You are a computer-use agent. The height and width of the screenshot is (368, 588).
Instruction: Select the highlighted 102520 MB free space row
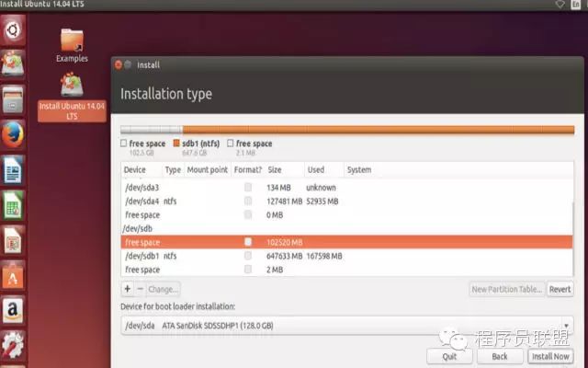coord(347,242)
